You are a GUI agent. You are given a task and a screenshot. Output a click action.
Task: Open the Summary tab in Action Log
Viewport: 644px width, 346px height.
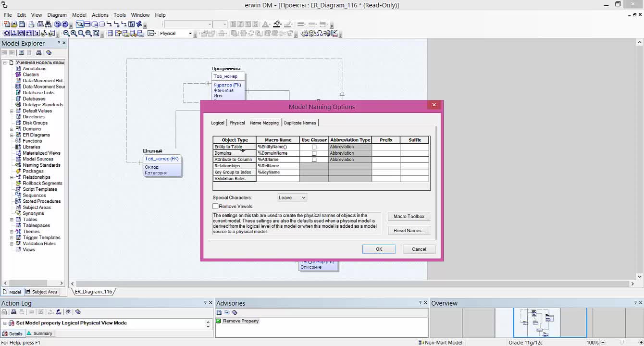[39, 334]
